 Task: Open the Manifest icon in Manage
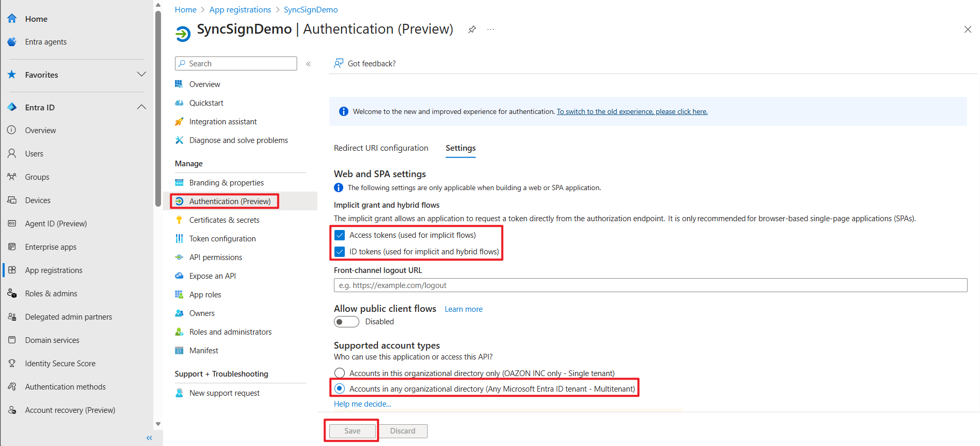point(179,350)
